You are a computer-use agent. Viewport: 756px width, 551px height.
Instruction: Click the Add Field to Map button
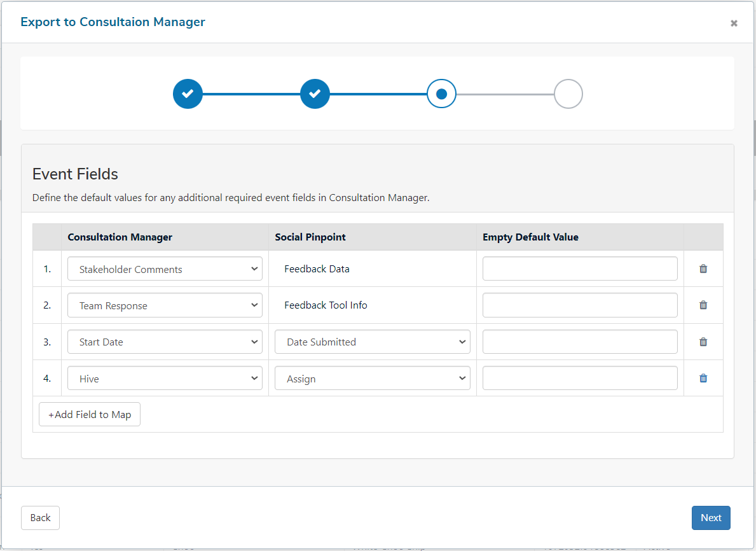[90, 414]
